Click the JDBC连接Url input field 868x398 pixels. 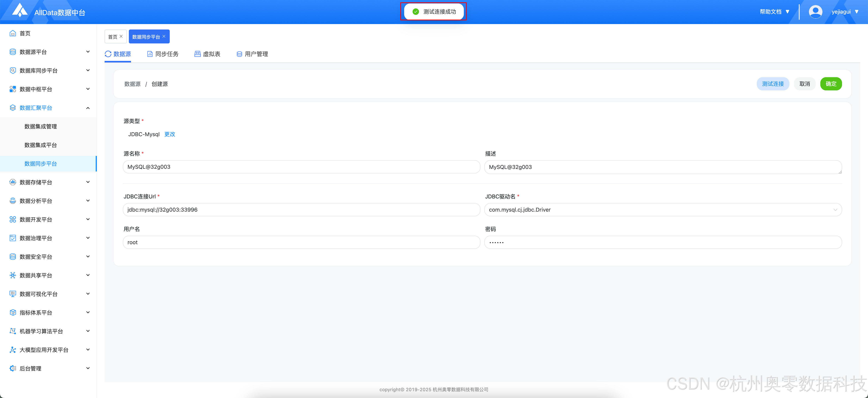pos(301,210)
